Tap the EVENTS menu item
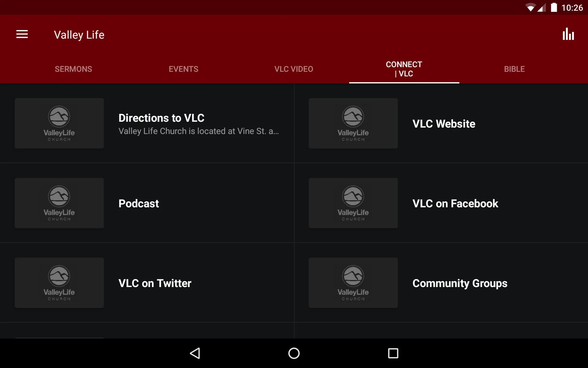588x368 pixels. pyautogui.click(x=183, y=69)
